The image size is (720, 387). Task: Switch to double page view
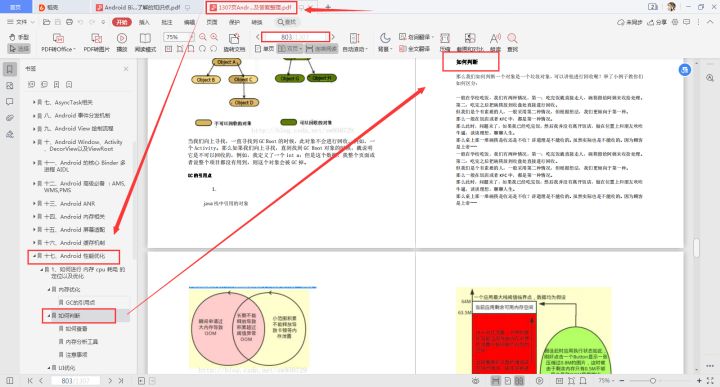click(290, 48)
